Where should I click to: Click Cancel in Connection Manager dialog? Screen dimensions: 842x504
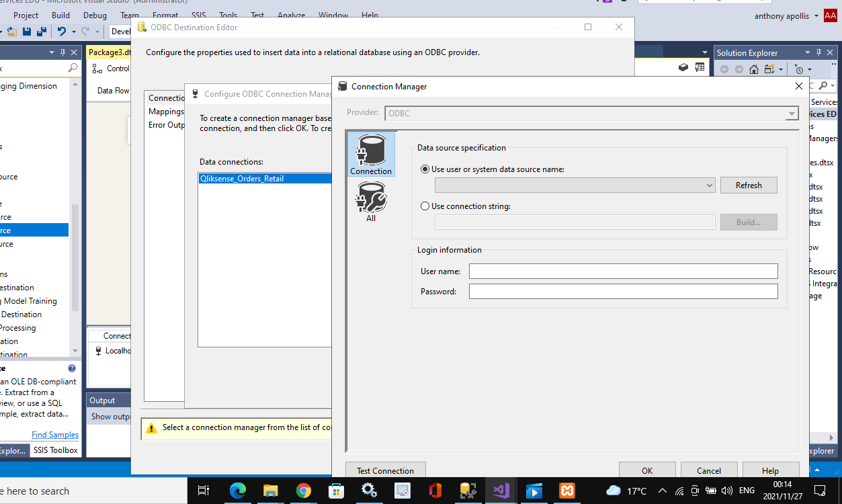pos(709,470)
